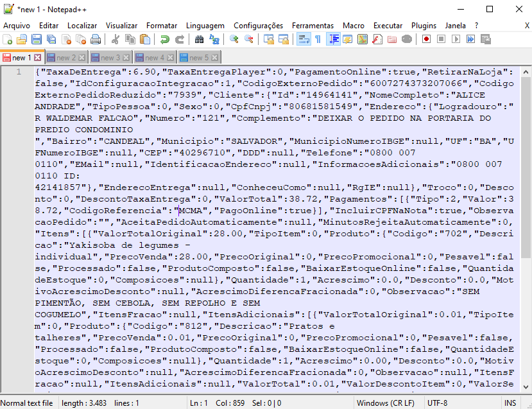
Task: Toggle synchronize vertical scrolling icon
Action: [268, 39]
